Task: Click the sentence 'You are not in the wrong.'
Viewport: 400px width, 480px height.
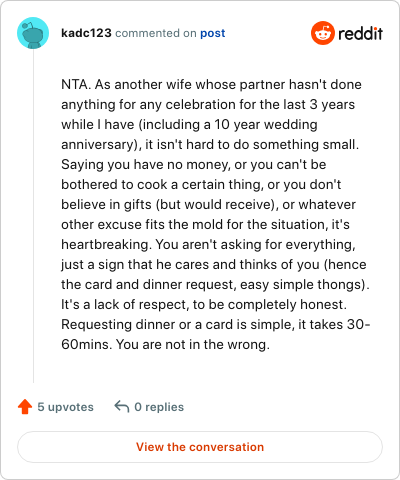Action: point(193,345)
